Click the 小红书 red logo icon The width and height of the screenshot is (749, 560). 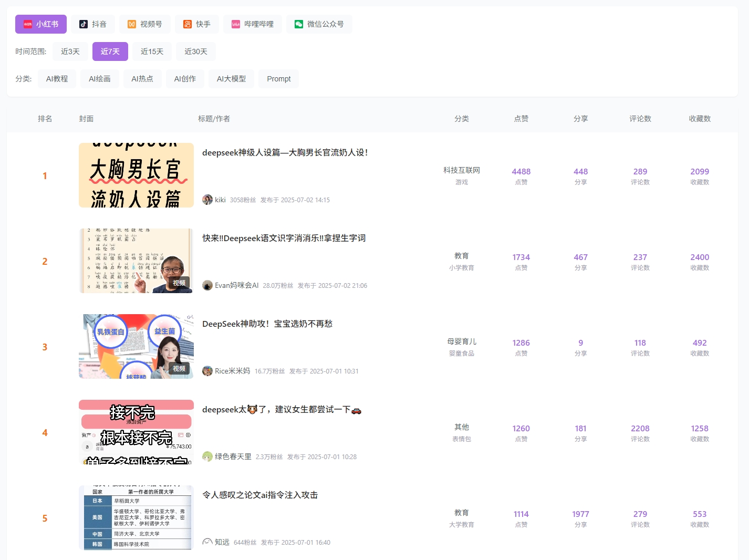28,24
